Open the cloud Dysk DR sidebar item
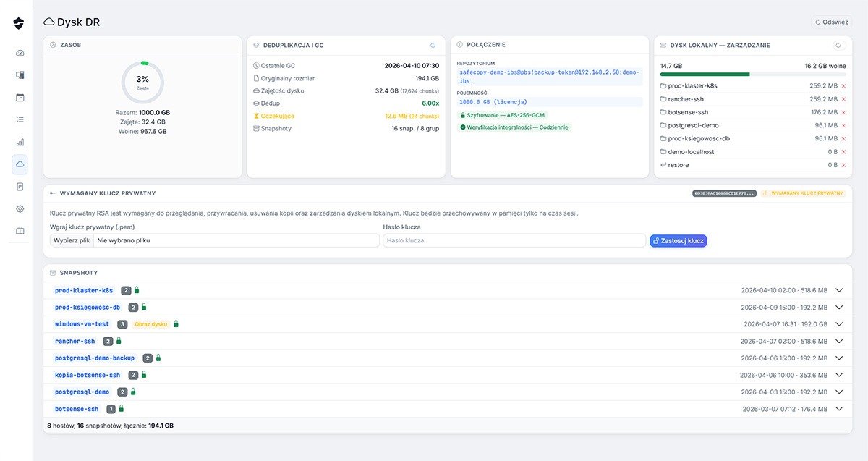This screenshot has width=868, height=461. pos(20,164)
